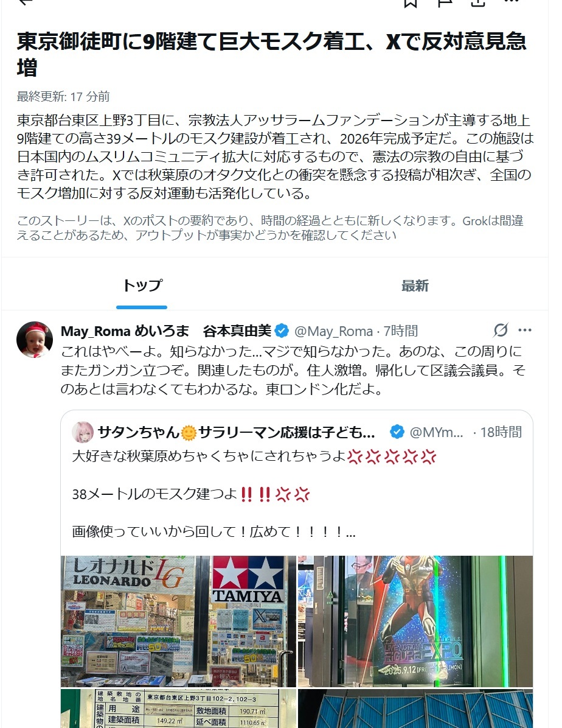The width and height of the screenshot is (562, 728).
Task: Click サタンちゃん's pink-haired avatar
Action: (83, 432)
